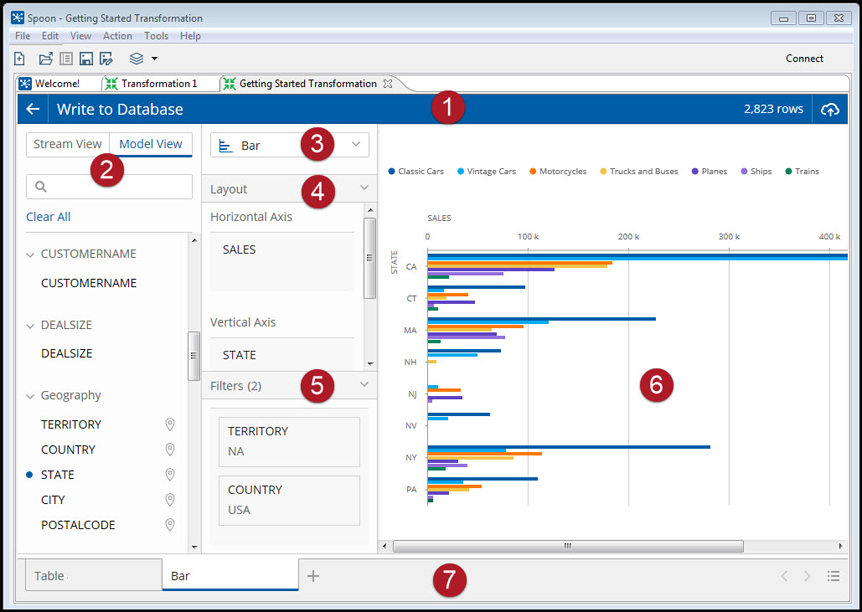The image size is (862, 612).
Task: Click the cloud upload icon near row count
Action: 829,108
